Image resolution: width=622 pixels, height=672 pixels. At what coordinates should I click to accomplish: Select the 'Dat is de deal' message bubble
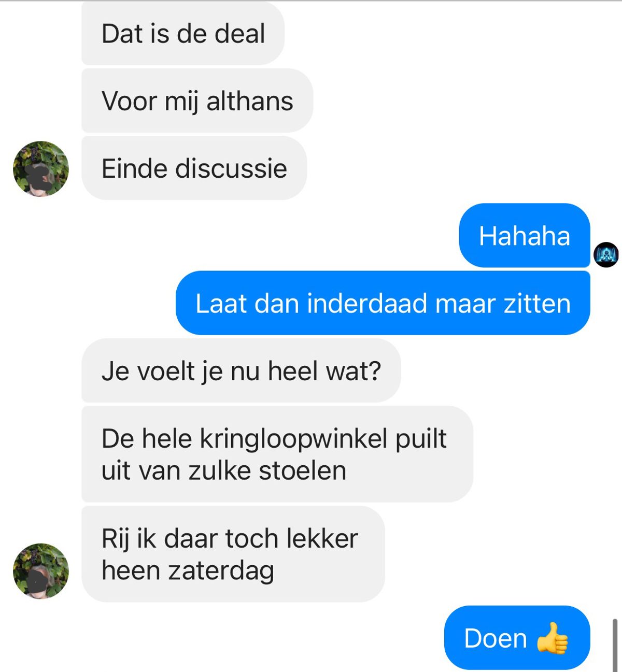point(183,33)
